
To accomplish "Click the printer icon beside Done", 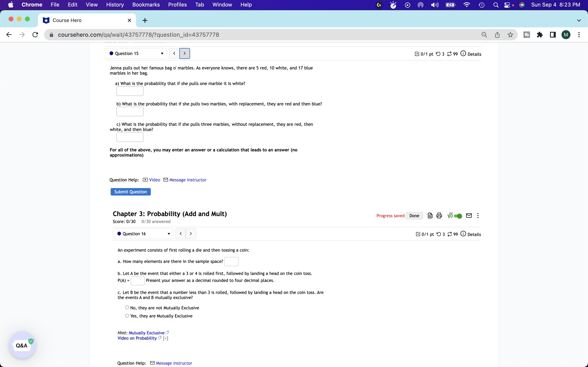I will (439, 216).
